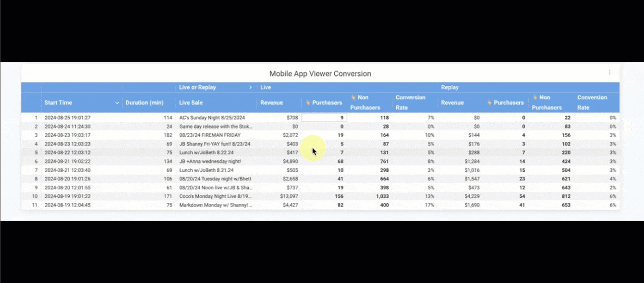The height and width of the screenshot is (283, 644).
Task: Select the Replay pivot group header
Action: [x=450, y=87]
